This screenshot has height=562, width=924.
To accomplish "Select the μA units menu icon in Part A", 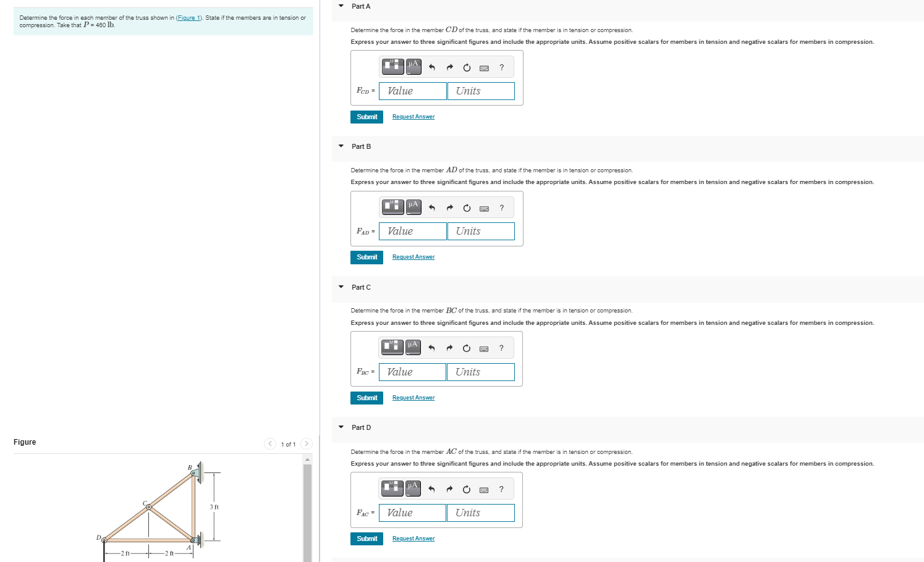I will pyautogui.click(x=413, y=66).
